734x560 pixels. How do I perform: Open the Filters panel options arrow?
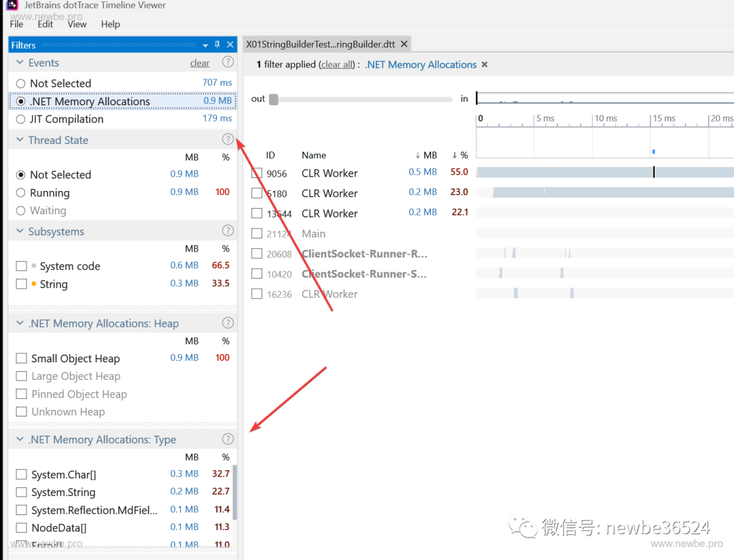(x=205, y=46)
